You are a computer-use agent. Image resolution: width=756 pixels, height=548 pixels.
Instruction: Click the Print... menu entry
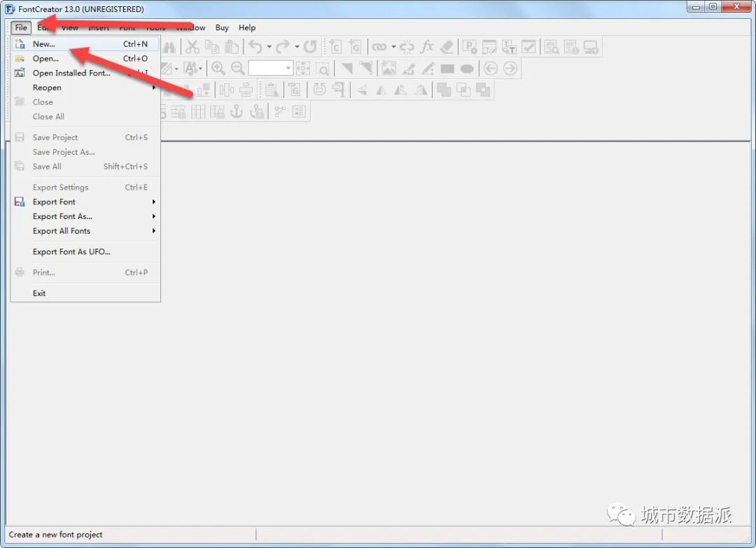(86, 272)
